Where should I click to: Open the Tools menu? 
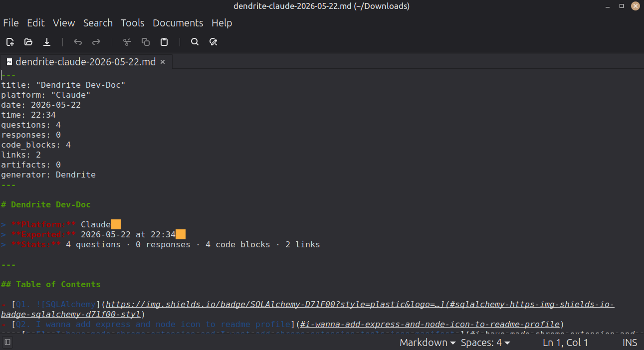pyautogui.click(x=133, y=23)
